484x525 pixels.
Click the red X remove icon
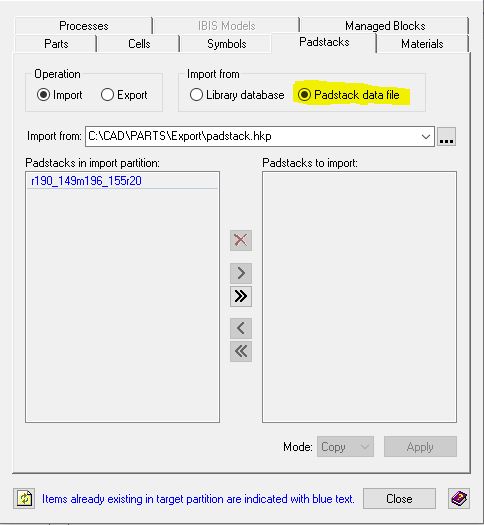241,240
